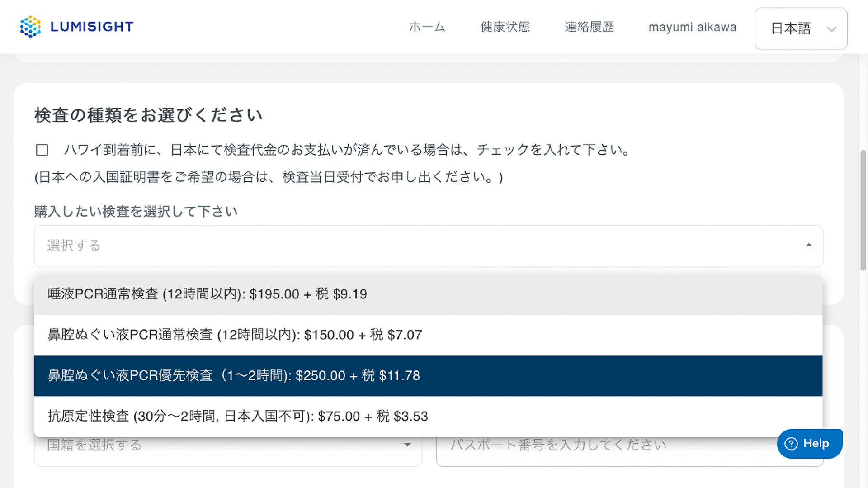Select the antigen qualitative test option

pos(237,416)
